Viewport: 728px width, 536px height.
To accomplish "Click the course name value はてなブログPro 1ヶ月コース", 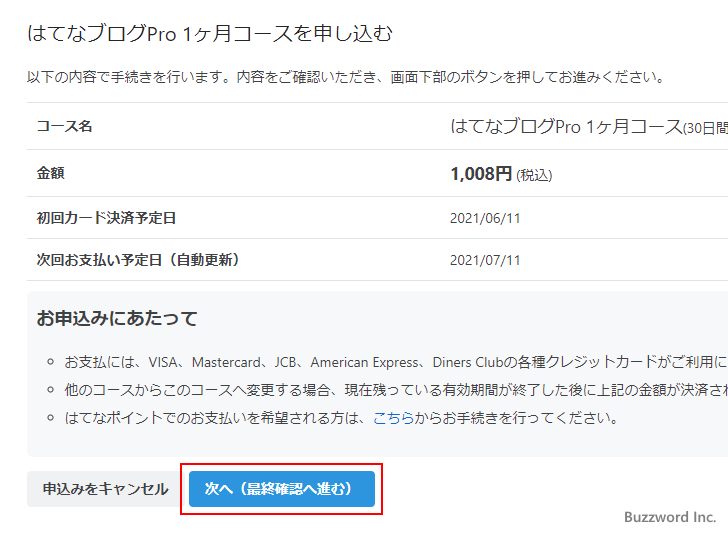I will [x=566, y=126].
